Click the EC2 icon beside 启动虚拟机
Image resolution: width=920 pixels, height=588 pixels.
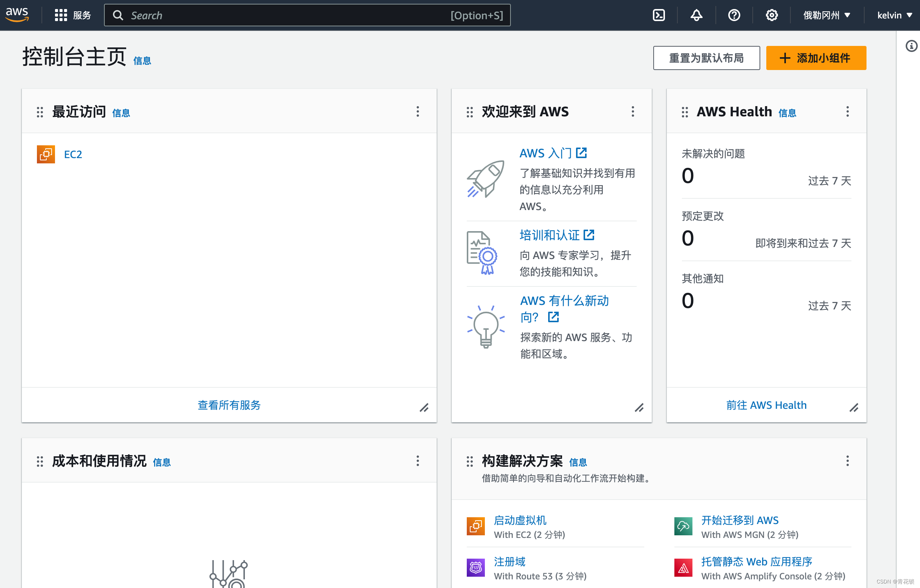pyautogui.click(x=476, y=526)
